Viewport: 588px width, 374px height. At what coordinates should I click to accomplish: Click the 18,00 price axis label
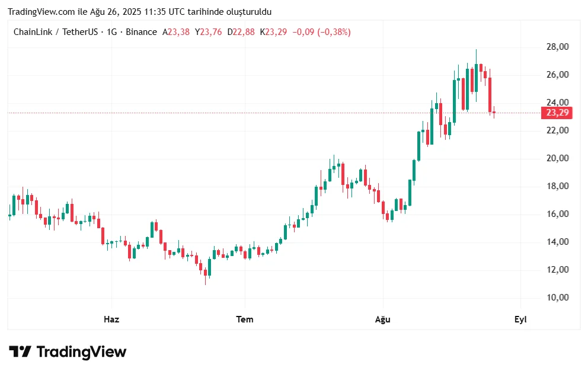558,186
